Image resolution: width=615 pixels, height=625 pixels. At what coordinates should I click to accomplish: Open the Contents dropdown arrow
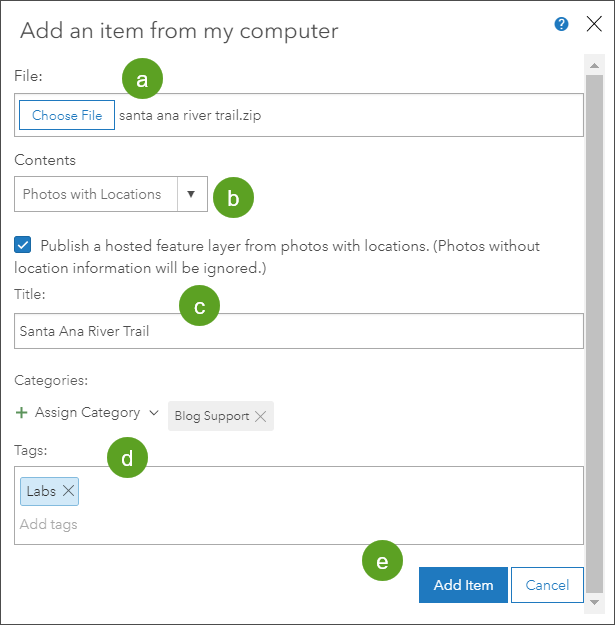[192, 195]
